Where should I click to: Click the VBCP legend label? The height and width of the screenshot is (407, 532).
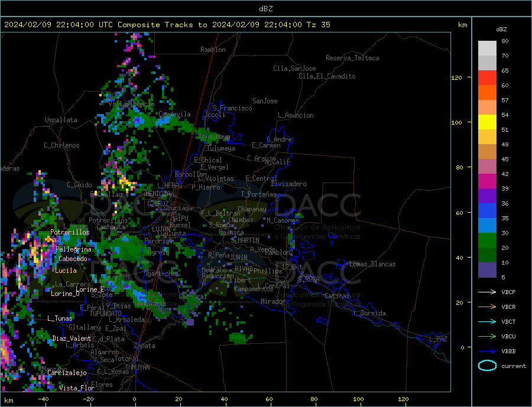508,292
